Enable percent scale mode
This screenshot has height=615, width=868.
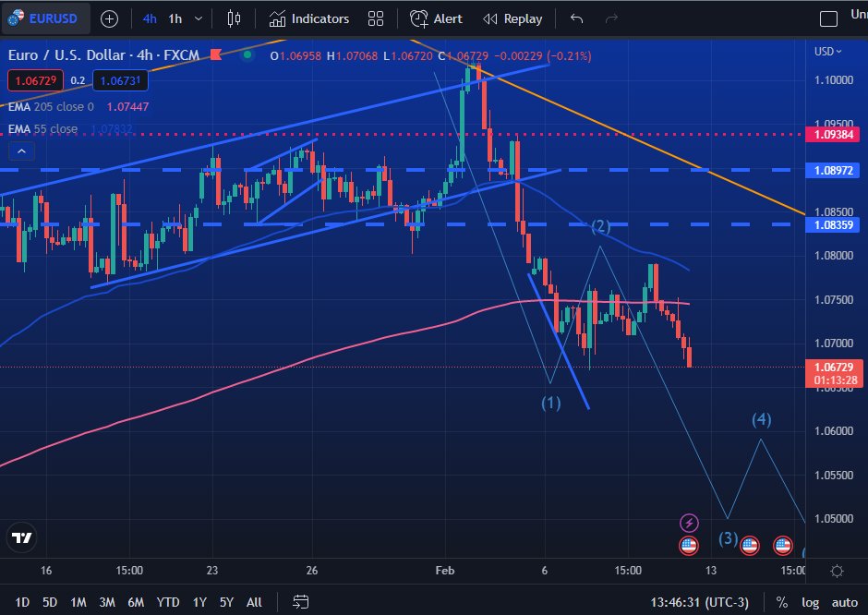[x=782, y=602]
